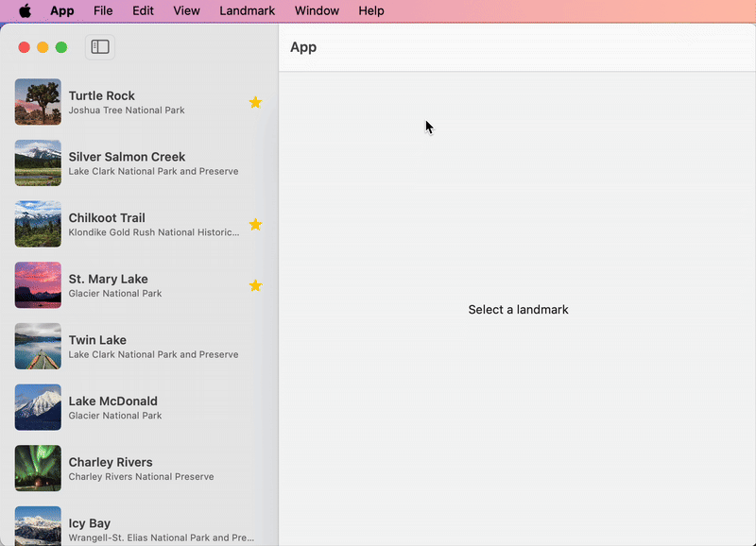Click the Apple logo menu
This screenshot has width=756, height=546.
(25, 11)
